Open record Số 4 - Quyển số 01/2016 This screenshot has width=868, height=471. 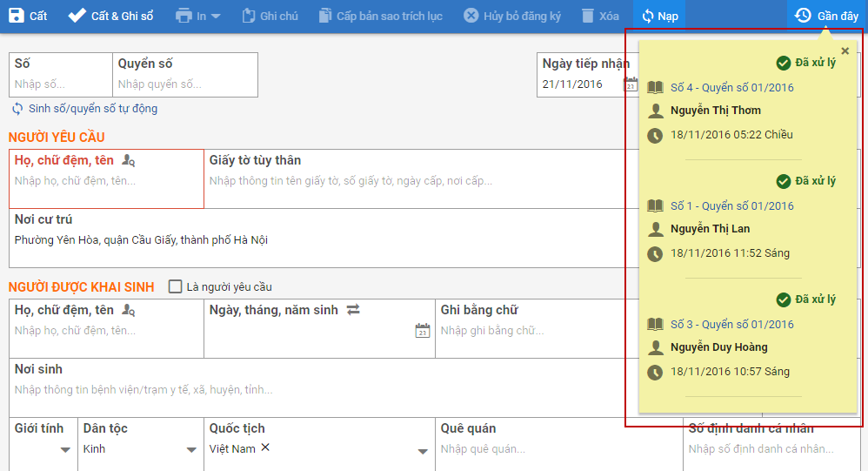(x=731, y=87)
